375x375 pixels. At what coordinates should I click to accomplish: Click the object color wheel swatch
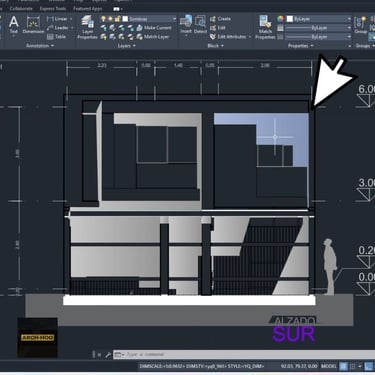click(280, 19)
